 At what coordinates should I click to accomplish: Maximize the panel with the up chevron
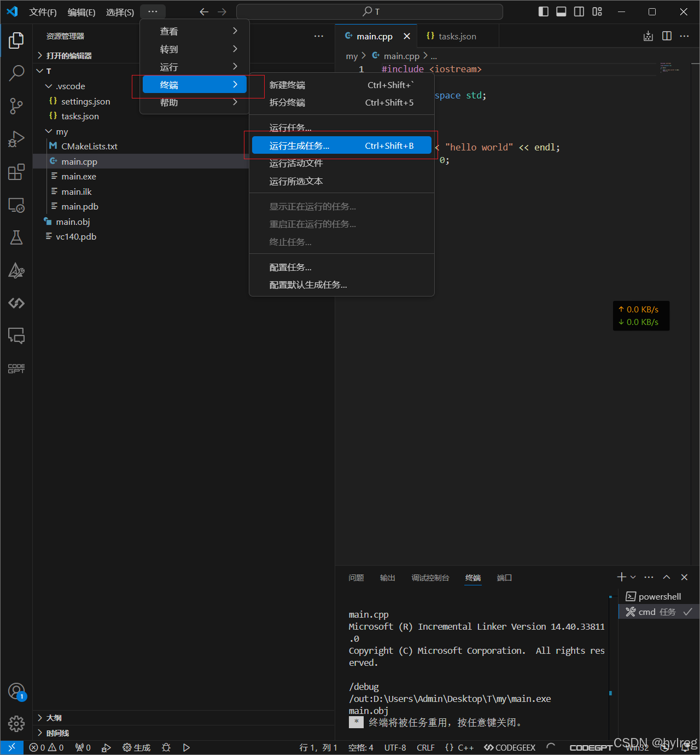click(667, 577)
